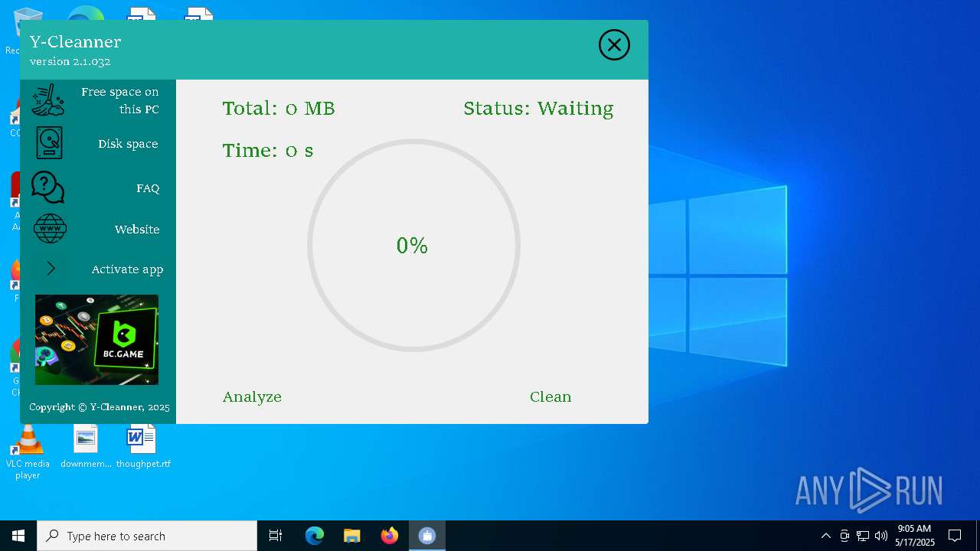Click the volume speaker tray icon

tap(881, 536)
